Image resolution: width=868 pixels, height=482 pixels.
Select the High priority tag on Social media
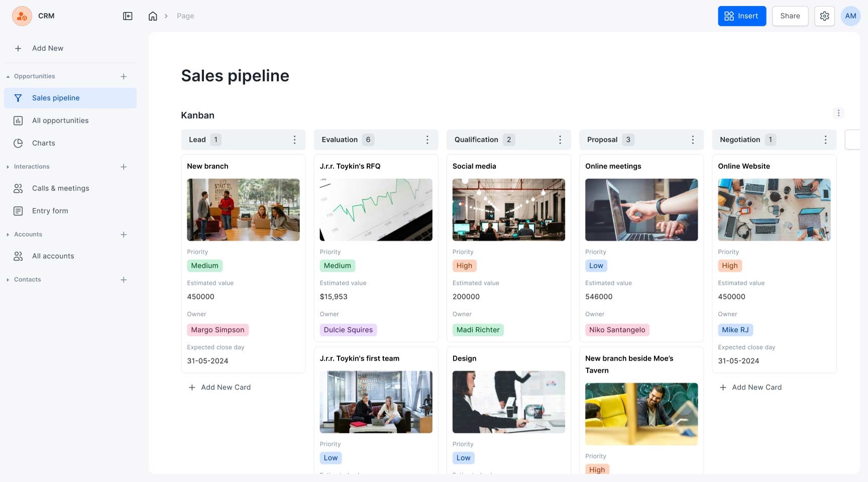point(464,266)
